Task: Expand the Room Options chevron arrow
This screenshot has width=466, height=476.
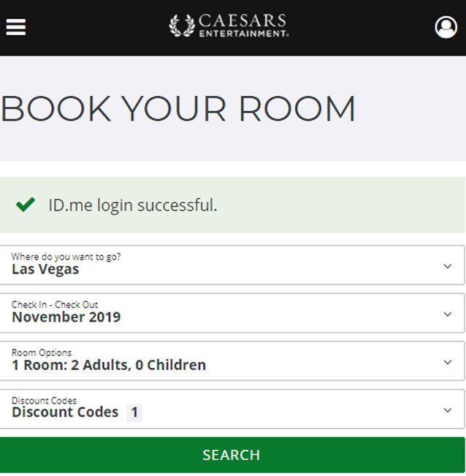Action: 448,362
